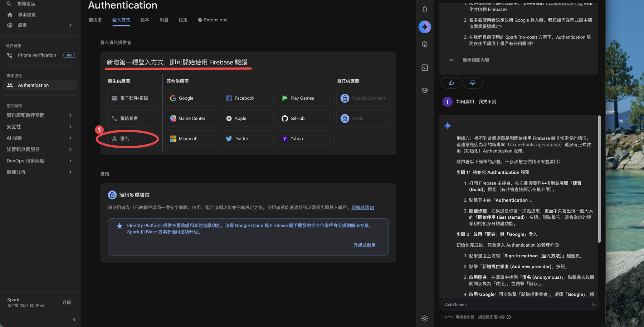The image size is (644, 327).
Task: Toggle the Gemini sparkle assistant button
Action: (x=425, y=27)
